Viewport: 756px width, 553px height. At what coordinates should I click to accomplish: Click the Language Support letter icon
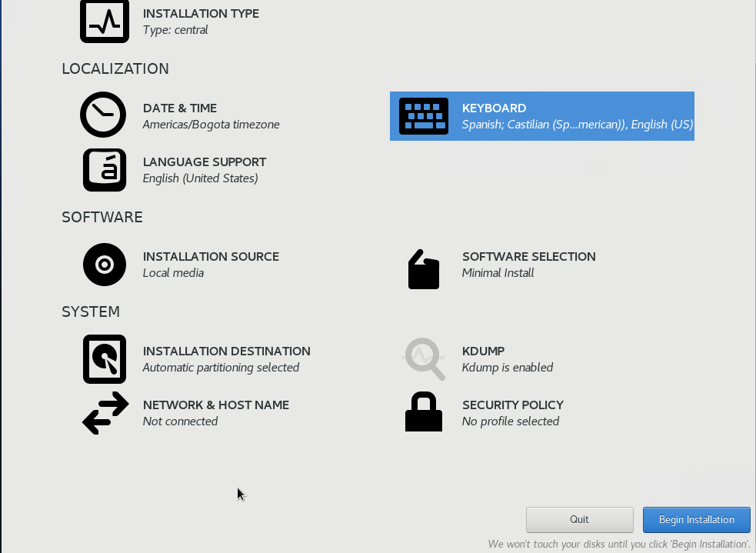point(105,170)
